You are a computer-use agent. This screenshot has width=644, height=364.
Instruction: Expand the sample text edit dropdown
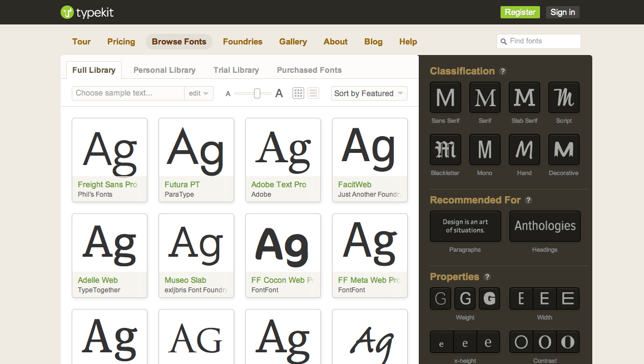pyautogui.click(x=199, y=93)
